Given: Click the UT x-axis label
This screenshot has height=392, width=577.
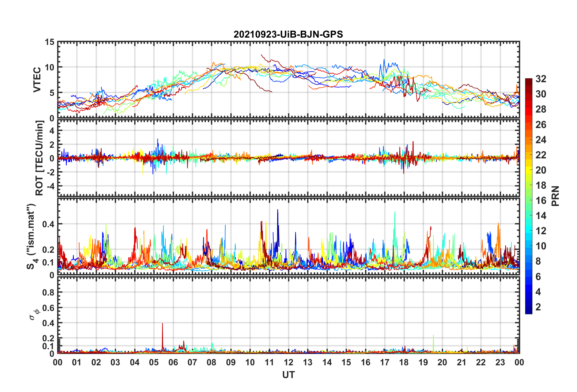Looking at the screenshot, I should click(288, 375).
